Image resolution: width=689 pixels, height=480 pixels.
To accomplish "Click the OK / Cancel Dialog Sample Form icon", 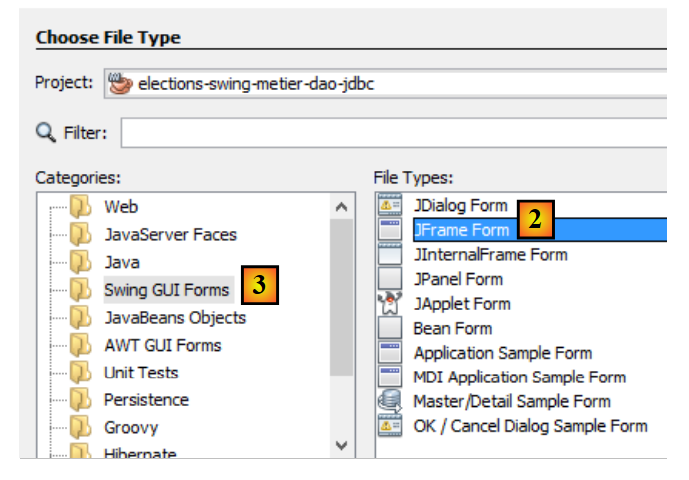I will coord(389,426).
